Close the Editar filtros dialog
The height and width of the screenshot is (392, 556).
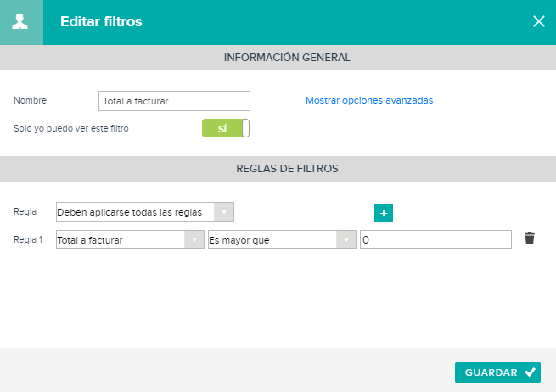coord(539,21)
